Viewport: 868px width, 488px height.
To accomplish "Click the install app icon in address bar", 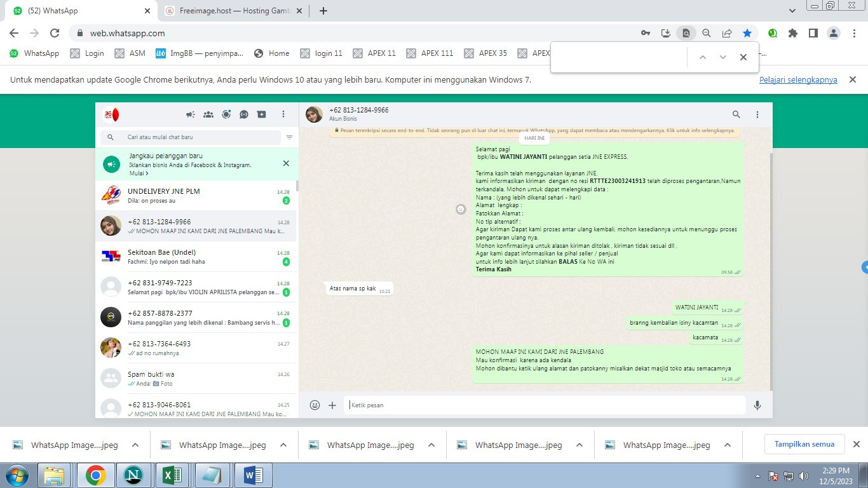I will pos(666,33).
